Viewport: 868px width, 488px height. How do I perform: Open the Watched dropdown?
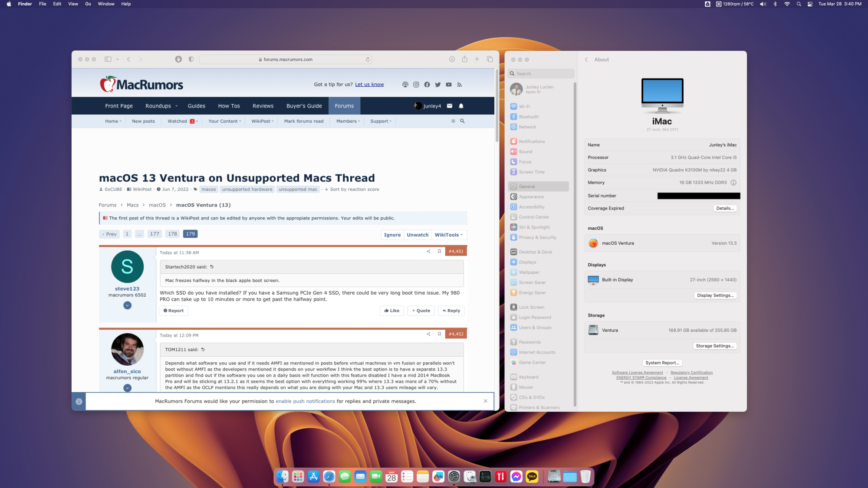[x=183, y=121]
